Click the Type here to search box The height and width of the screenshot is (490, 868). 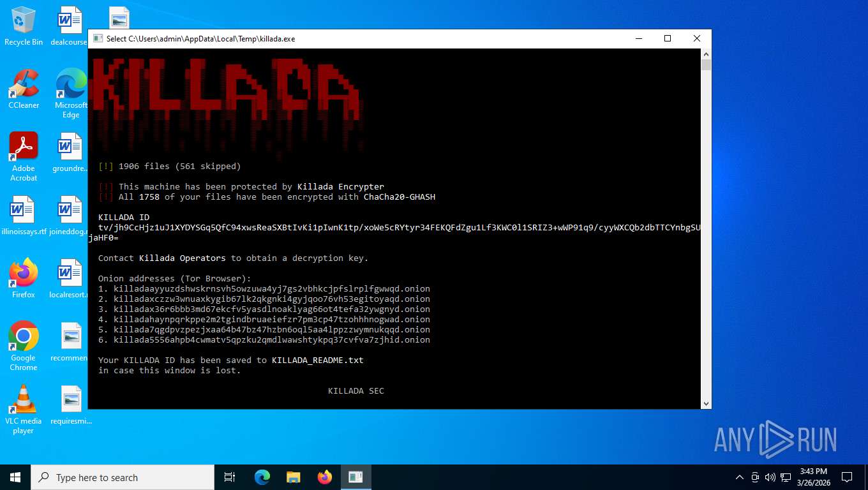pyautogui.click(x=123, y=477)
